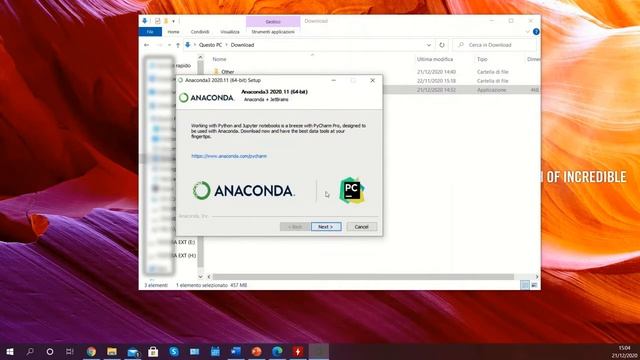Screen dimensions: 640x360
Task: Open taskbar search
Action: coord(30,351)
